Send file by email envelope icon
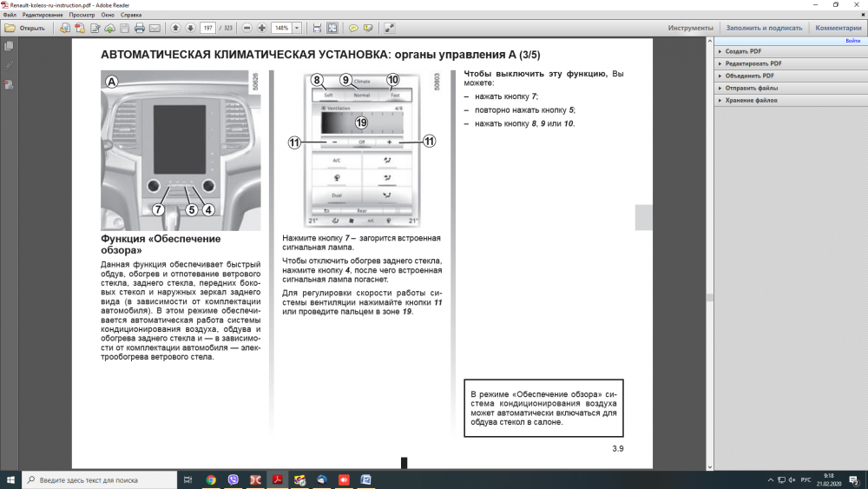 tap(155, 28)
